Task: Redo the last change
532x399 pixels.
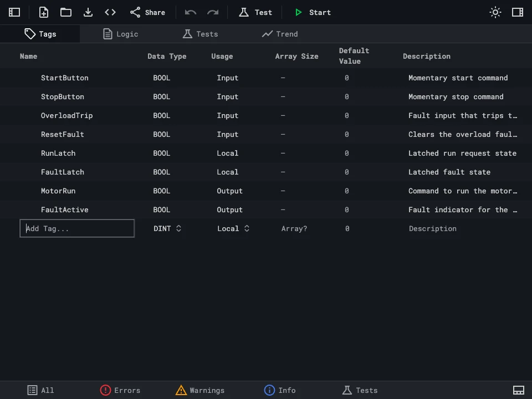Action: click(x=212, y=12)
